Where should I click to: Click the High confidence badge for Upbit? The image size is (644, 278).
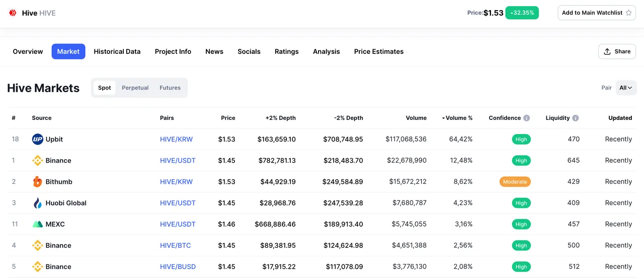(521, 140)
